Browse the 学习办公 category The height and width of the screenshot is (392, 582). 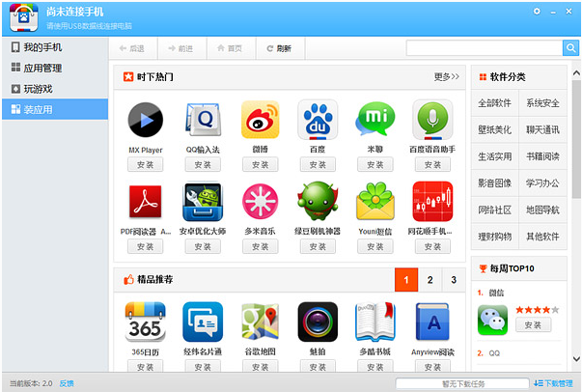pyautogui.click(x=542, y=183)
